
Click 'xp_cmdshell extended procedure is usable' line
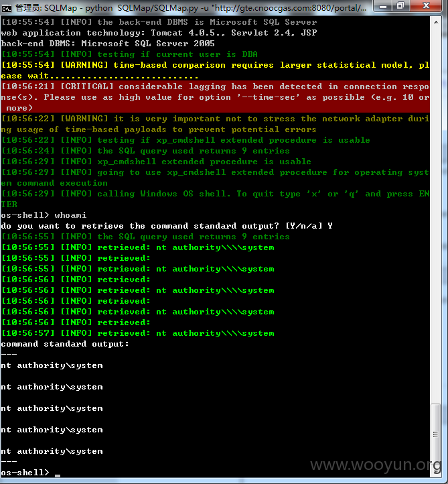[x=156, y=162]
